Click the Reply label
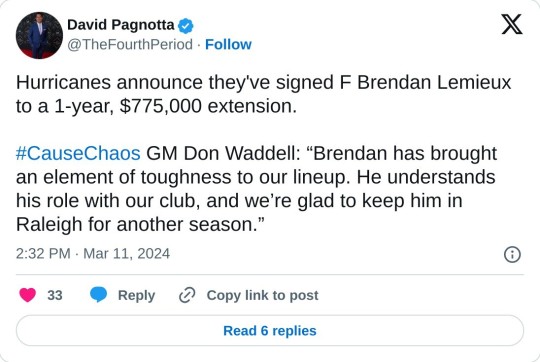 click(136, 296)
